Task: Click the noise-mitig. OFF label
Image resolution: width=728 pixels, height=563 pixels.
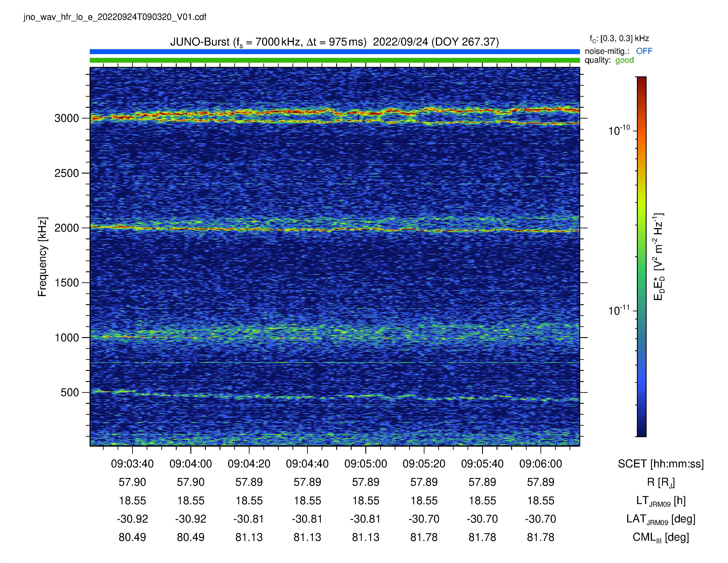Action: 618,51
